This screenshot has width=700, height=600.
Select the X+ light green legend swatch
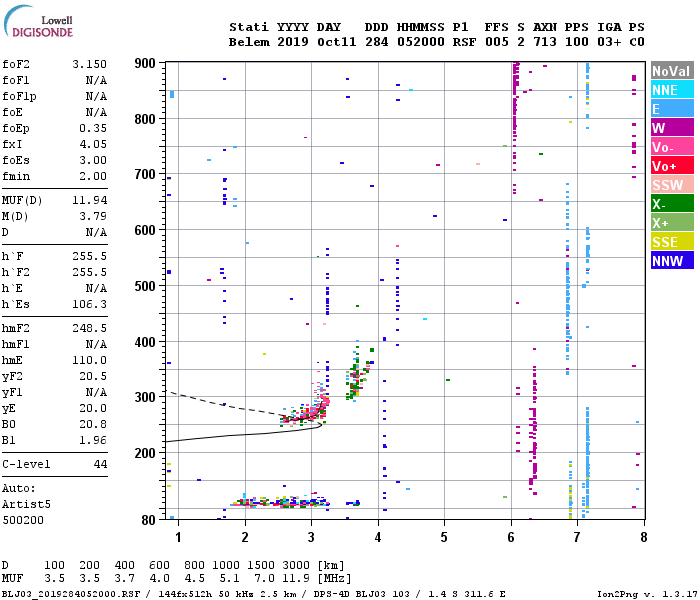click(672, 223)
